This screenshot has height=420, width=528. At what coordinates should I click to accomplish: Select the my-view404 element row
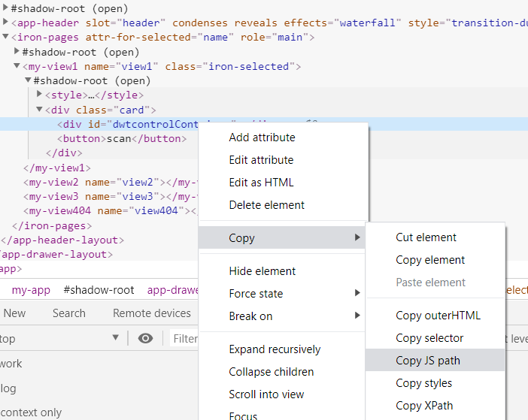tap(111, 211)
